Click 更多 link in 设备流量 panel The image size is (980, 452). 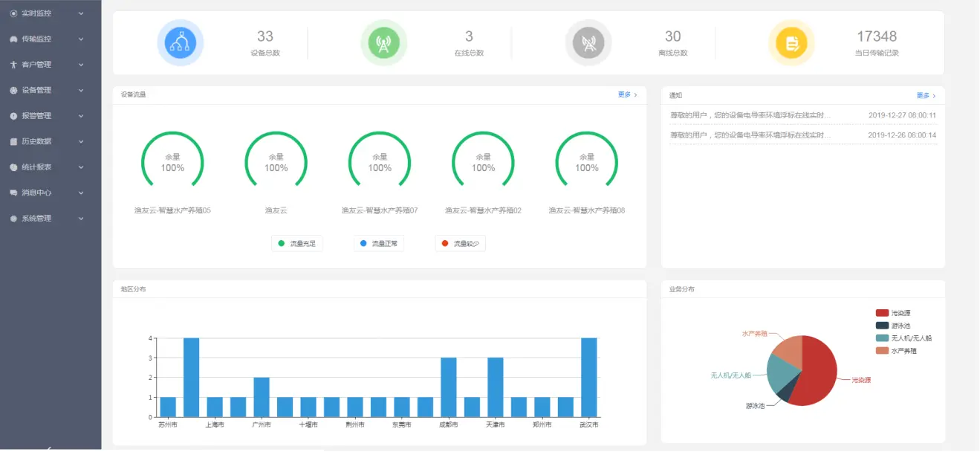tap(626, 94)
